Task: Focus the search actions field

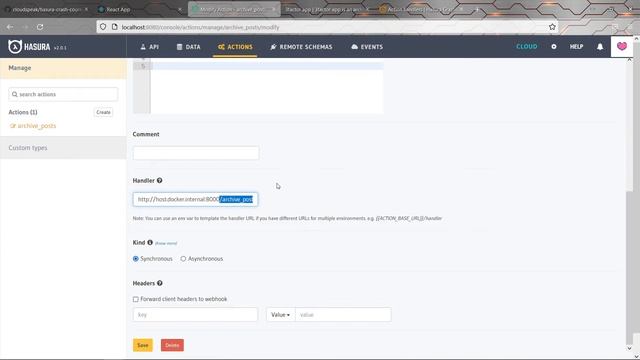Action: [x=63, y=94]
